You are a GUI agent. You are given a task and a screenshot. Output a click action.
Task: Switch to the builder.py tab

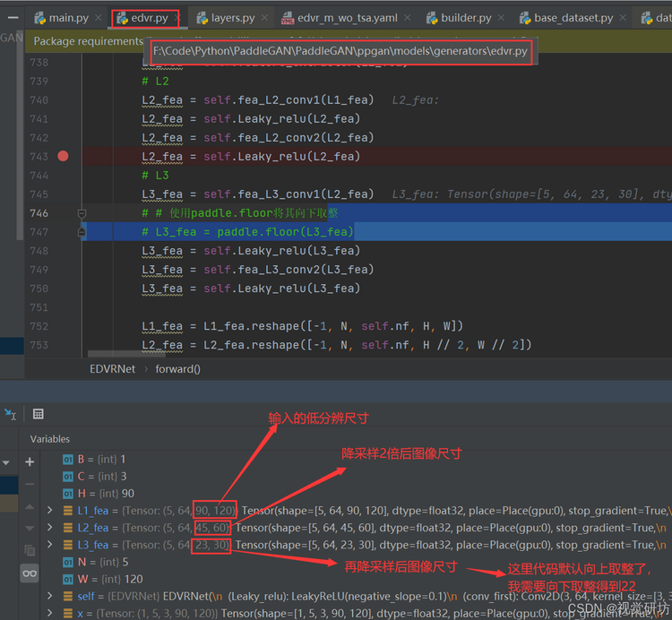[459, 18]
